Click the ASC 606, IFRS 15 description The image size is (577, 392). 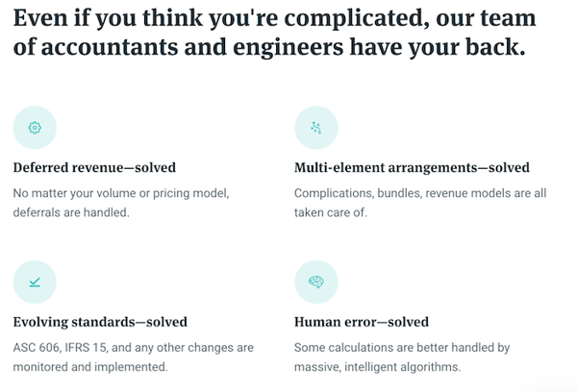point(134,357)
